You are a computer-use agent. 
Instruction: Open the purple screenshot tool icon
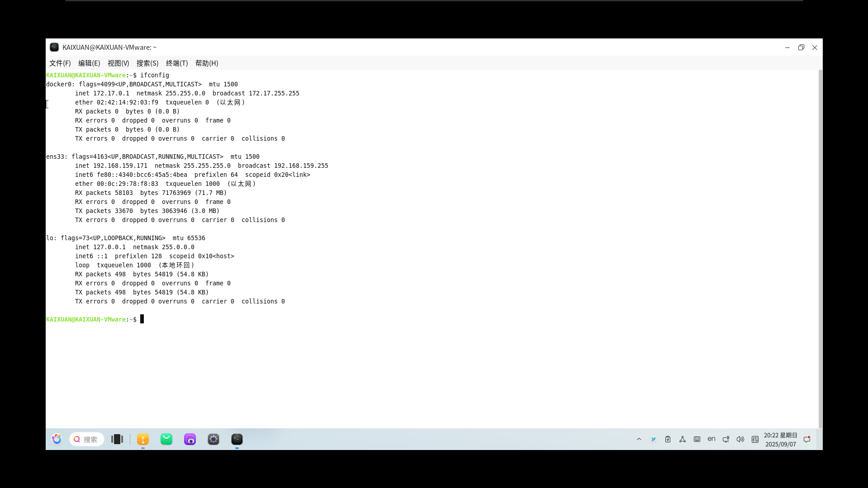tap(190, 439)
